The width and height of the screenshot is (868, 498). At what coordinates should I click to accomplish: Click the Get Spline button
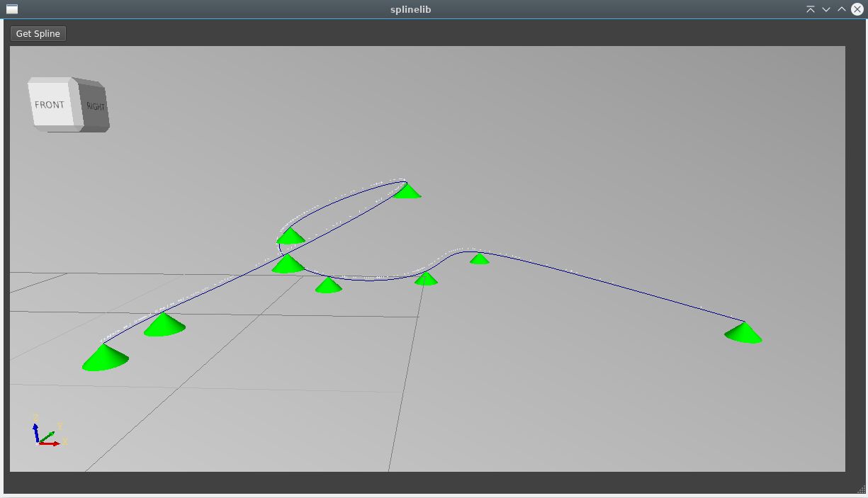(38, 33)
